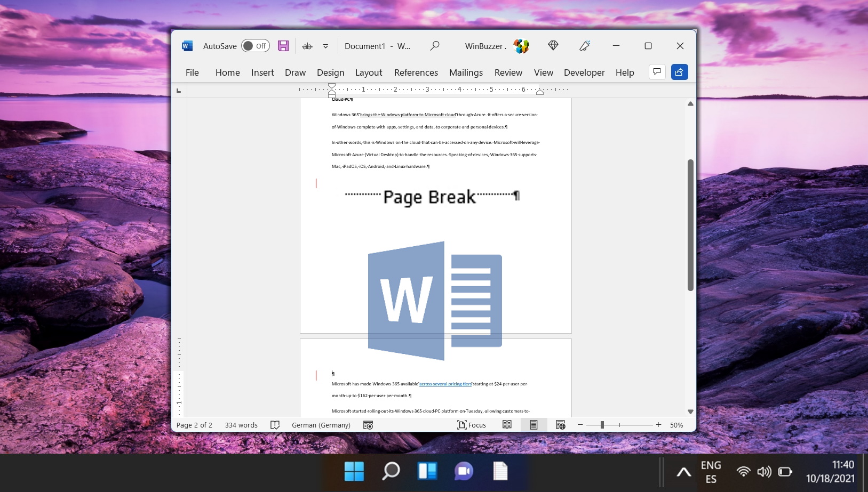This screenshot has width=868, height=492.
Task: Enable Focus mode in status bar
Action: coord(472,425)
